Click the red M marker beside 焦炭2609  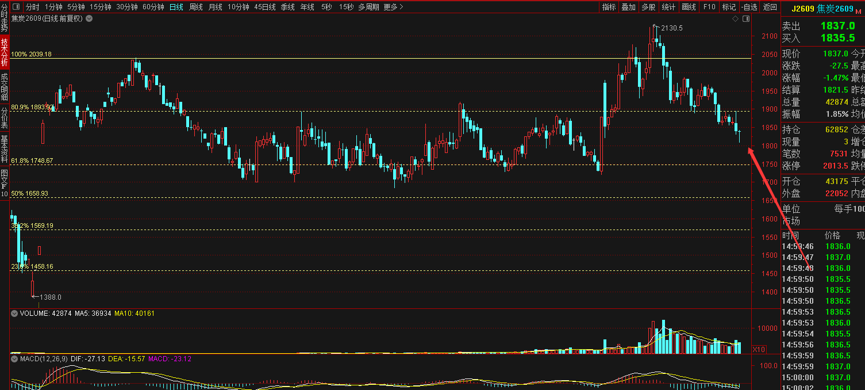click(x=858, y=10)
